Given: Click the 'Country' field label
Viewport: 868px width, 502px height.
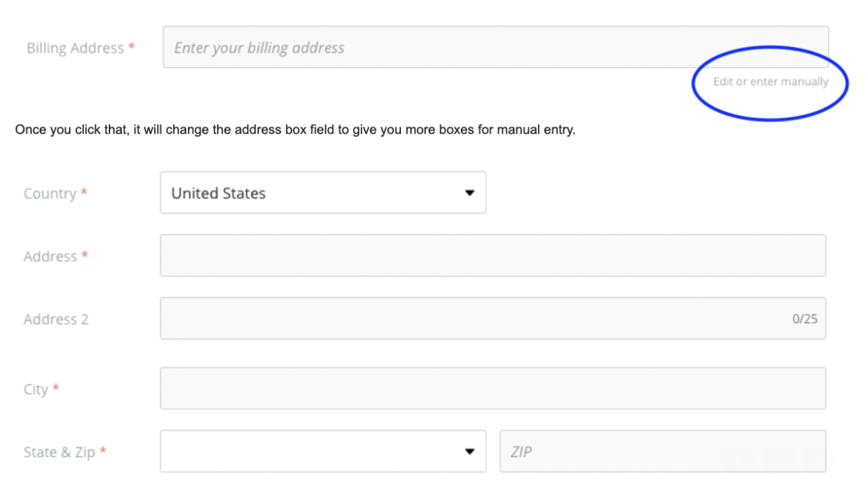Looking at the screenshot, I should pyautogui.click(x=50, y=194).
